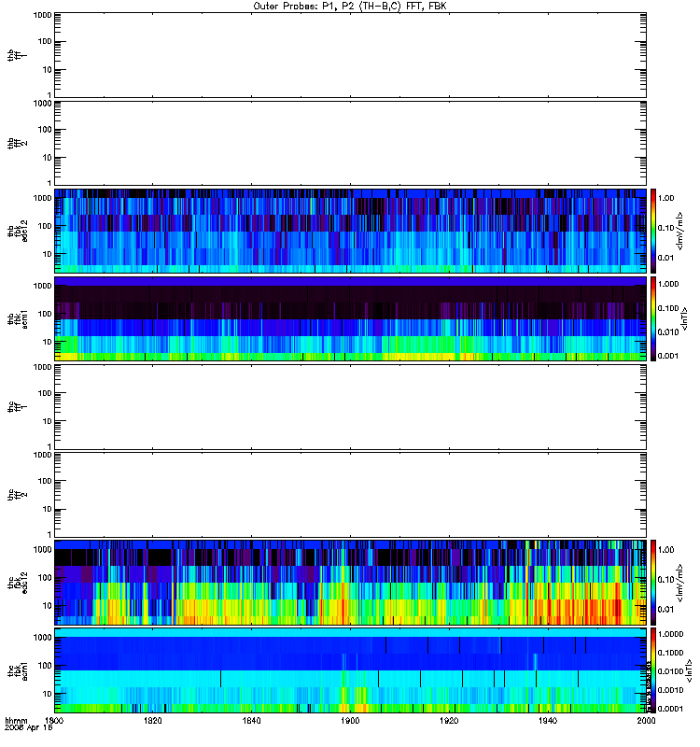Select the empty thb fft 2 panel

(x=351, y=143)
